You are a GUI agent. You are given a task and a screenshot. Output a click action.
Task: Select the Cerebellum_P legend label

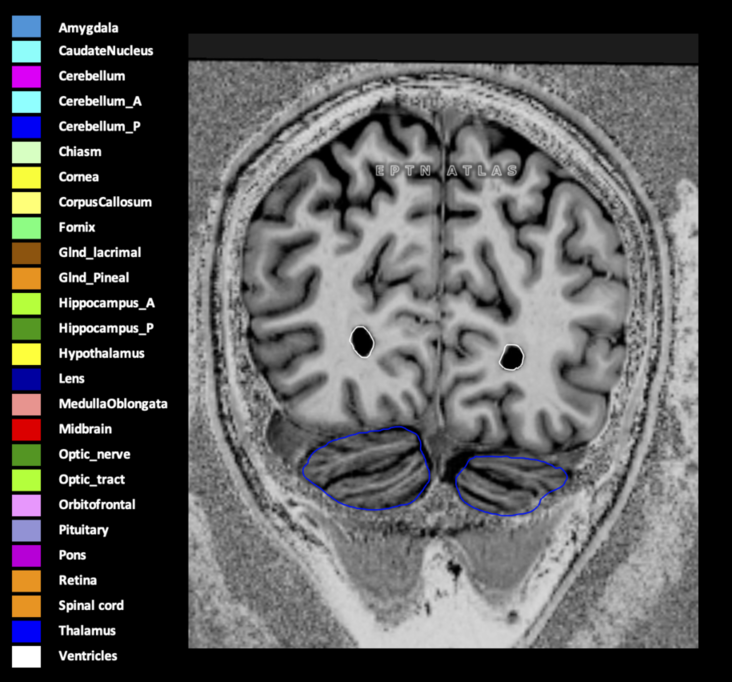click(99, 127)
